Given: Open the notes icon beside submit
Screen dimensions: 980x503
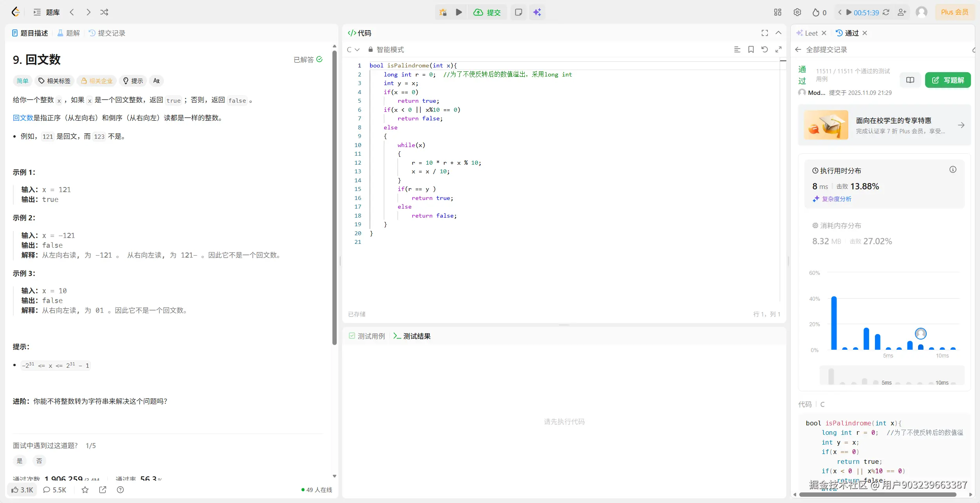Looking at the screenshot, I should coord(518,12).
